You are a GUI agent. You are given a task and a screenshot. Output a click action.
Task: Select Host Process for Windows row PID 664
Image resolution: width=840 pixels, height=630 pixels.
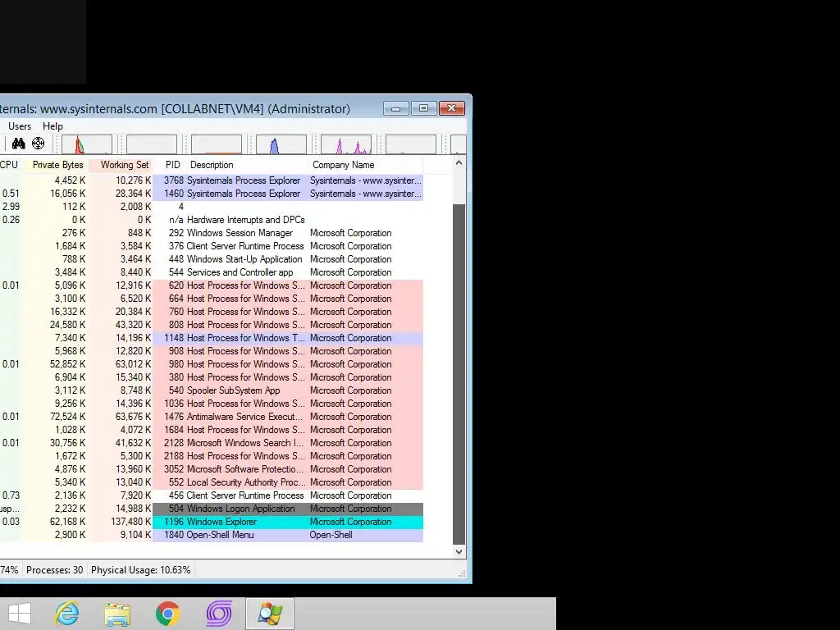click(212, 299)
